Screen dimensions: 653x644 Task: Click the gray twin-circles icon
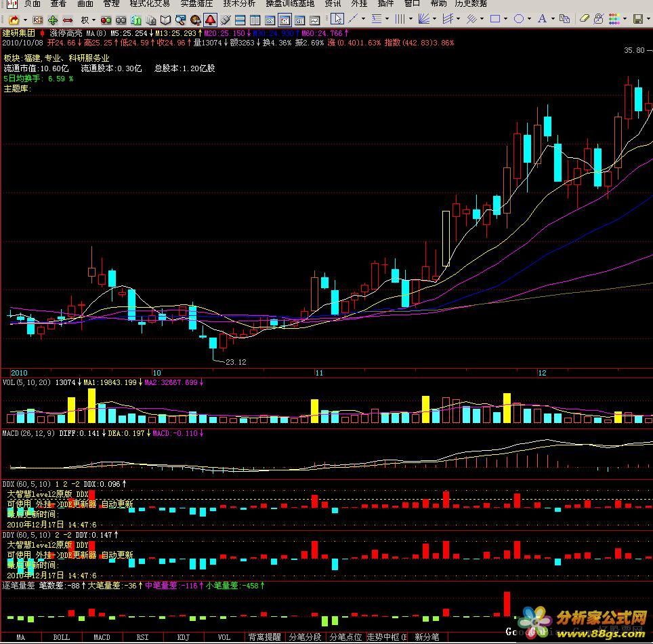point(121,20)
